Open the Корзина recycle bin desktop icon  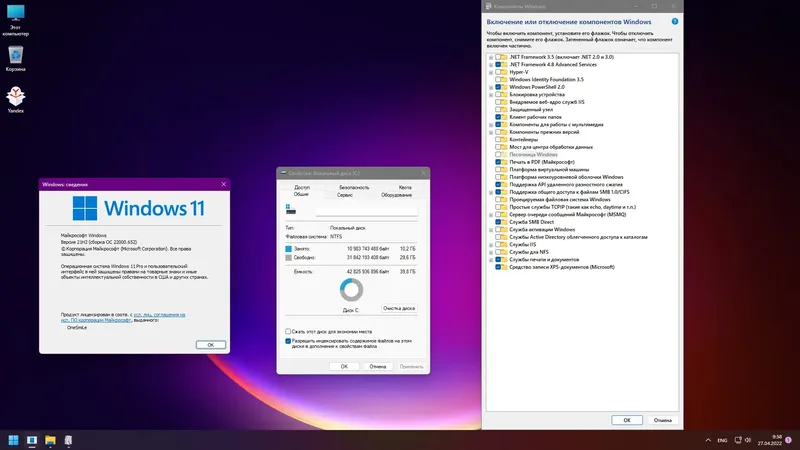15,55
